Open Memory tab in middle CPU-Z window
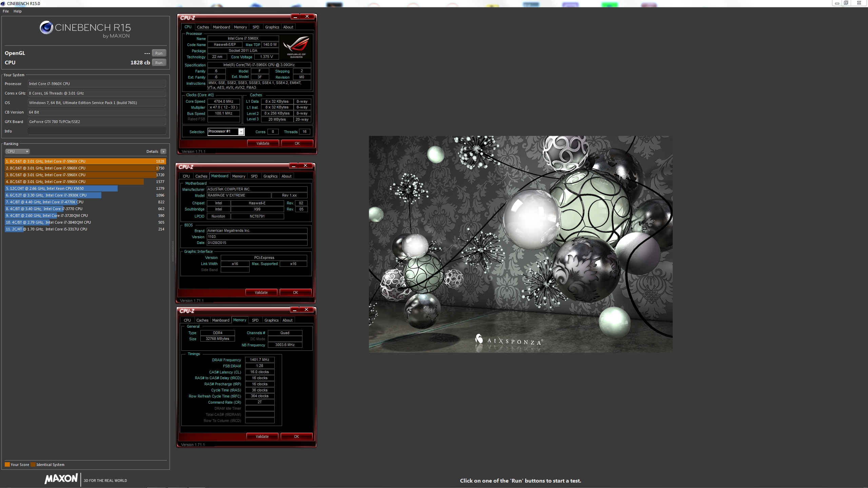 click(239, 176)
